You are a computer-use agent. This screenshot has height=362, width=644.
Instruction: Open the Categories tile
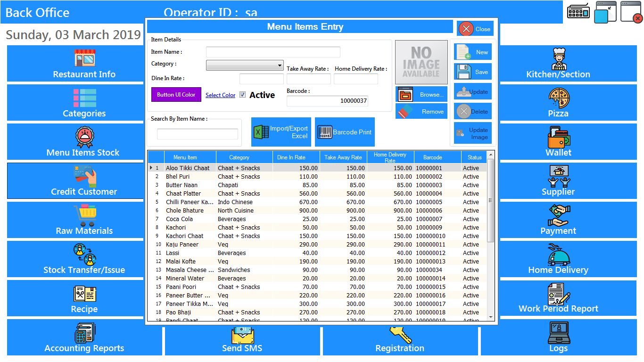[75, 103]
